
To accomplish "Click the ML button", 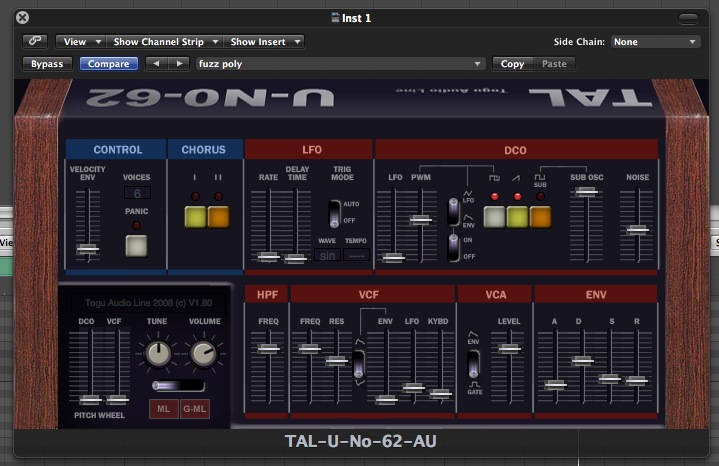I will pos(164,409).
